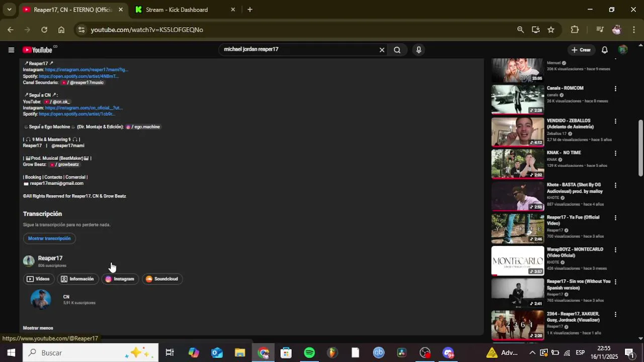Open the Instagram chip
This screenshot has width=644, height=362.
(120, 279)
